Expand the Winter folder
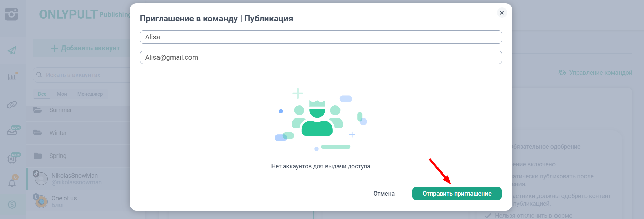Viewport: 644px width, 219px height. (58, 133)
